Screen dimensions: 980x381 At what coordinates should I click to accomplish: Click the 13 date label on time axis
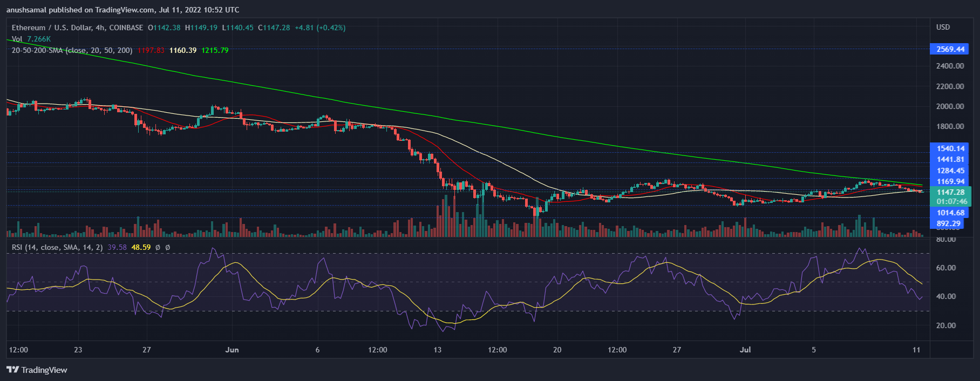(438, 350)
